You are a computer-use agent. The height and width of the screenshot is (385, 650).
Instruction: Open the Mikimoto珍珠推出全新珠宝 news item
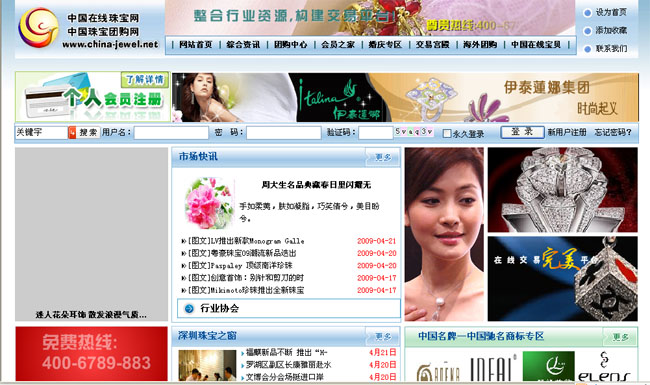[x=246, y=291]
